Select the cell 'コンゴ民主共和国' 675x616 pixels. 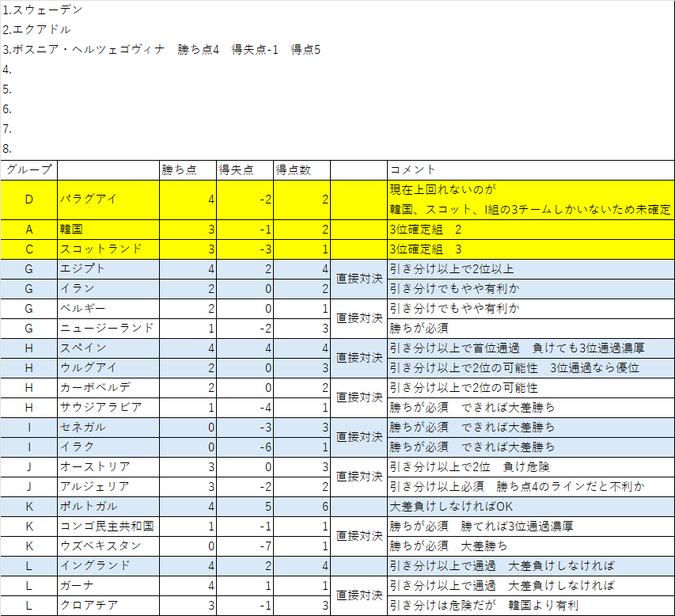(x=108, y=527)
